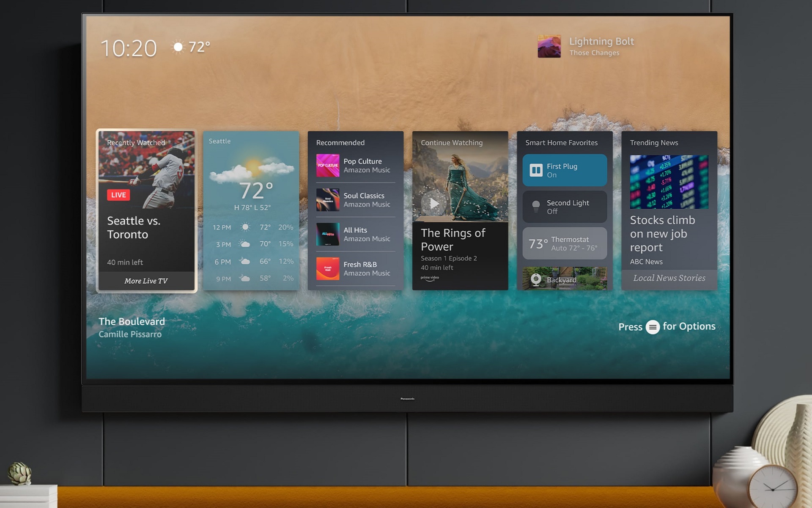Click the Backyard camera icon
The height and width of the screenshot is (508, 812).
coord(536,279)
